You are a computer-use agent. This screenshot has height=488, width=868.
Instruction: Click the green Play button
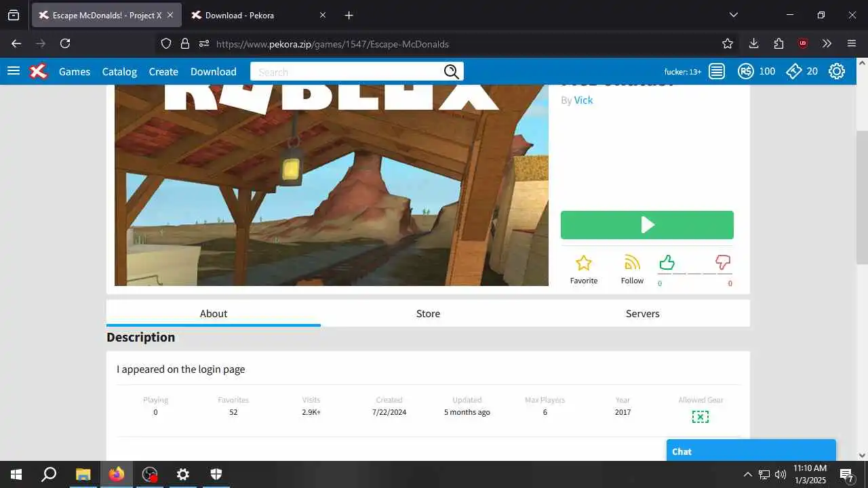tap(647, 225)
